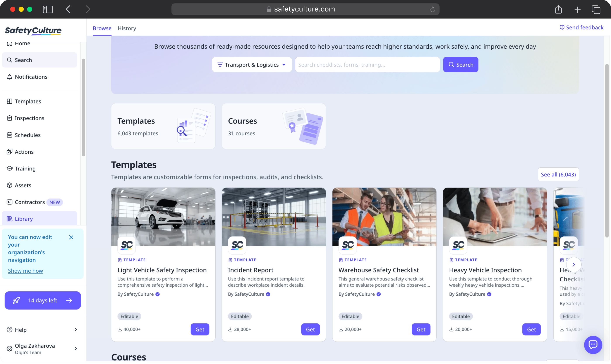The height and width of the screenshot is (364, 611).
Task: Click the sidebar vertical scrollbar
Action: point(84,107)
